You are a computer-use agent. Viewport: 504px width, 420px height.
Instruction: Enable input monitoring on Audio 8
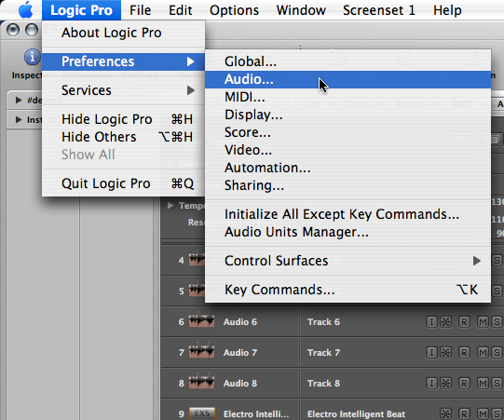(431, 384)
